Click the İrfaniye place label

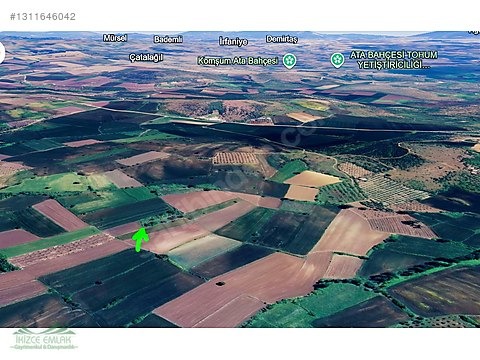tap(233, 41)
